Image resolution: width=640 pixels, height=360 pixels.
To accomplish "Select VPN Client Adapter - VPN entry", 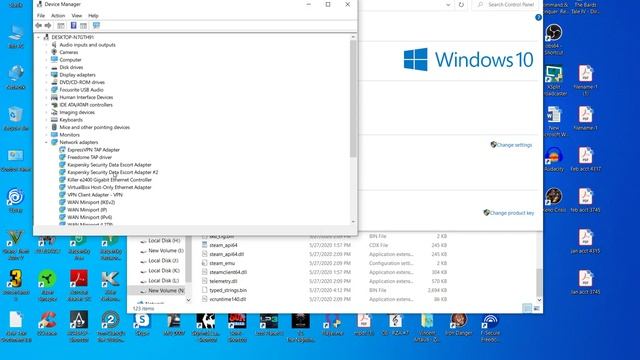I will 95,195.
